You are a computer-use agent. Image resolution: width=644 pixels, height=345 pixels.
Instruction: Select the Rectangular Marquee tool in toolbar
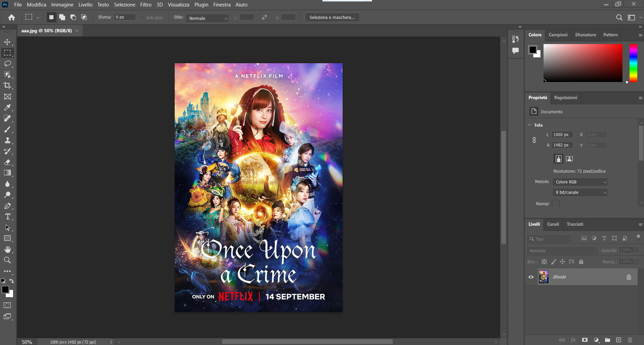click(8, 53)
